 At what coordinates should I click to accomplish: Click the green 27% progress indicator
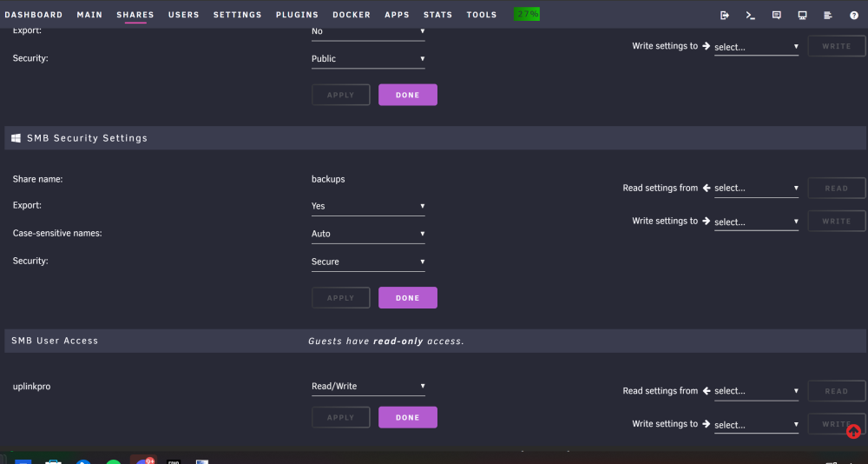coord(527,15)
